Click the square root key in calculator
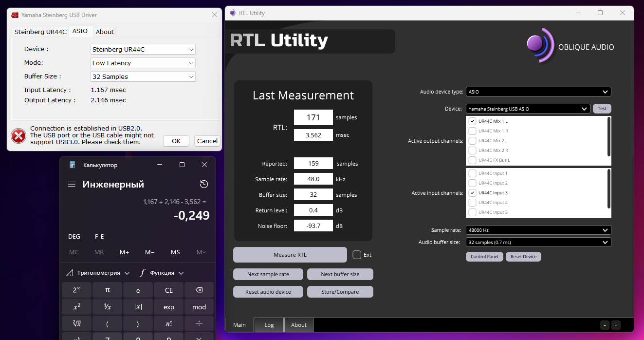 (77, 323)
